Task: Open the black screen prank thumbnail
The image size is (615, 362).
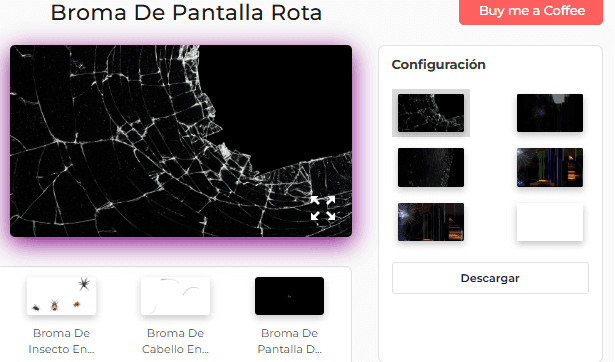Action: click(289, 296)
